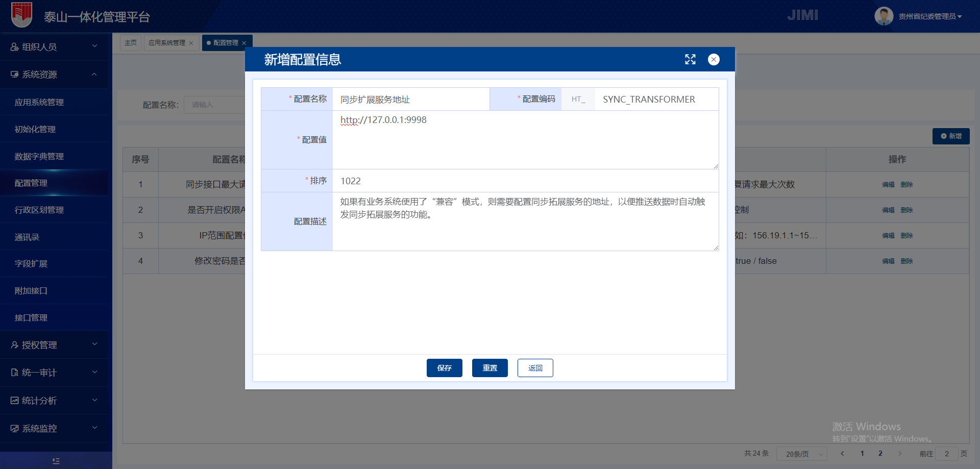Go to next page arrow
The image size is (980, 469).
[x=900, y=453]
